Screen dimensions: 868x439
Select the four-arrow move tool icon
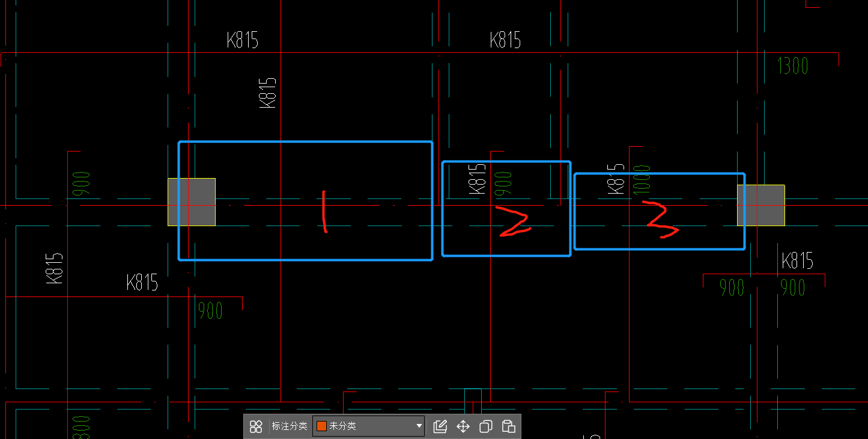(x=463, y=426)
